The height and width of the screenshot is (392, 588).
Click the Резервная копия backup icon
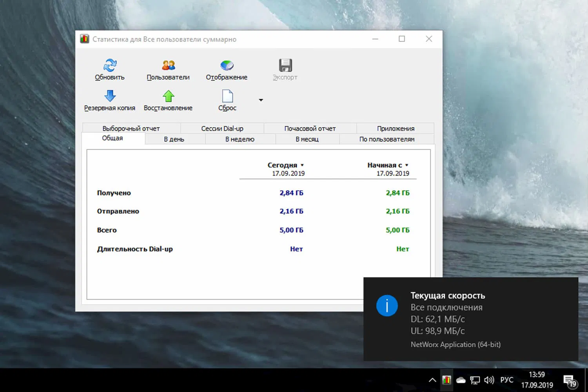coord(110,96)
